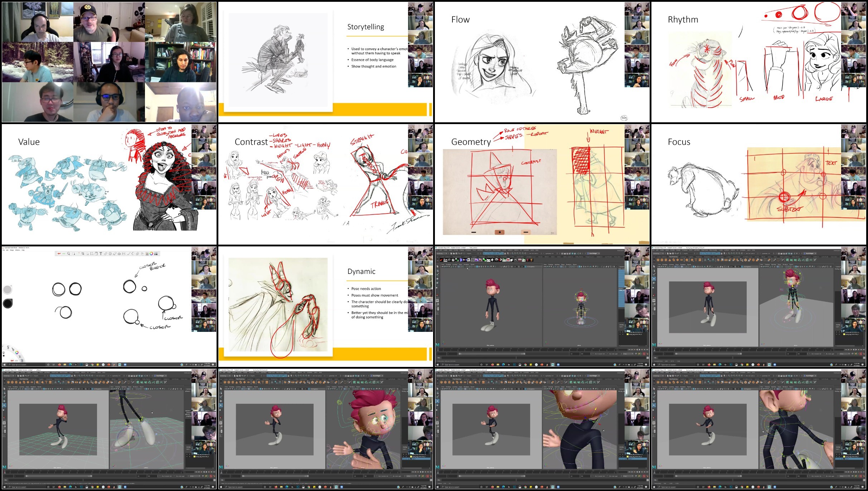Select Maya Move tool, first Maya frame

tap(437, 279)
